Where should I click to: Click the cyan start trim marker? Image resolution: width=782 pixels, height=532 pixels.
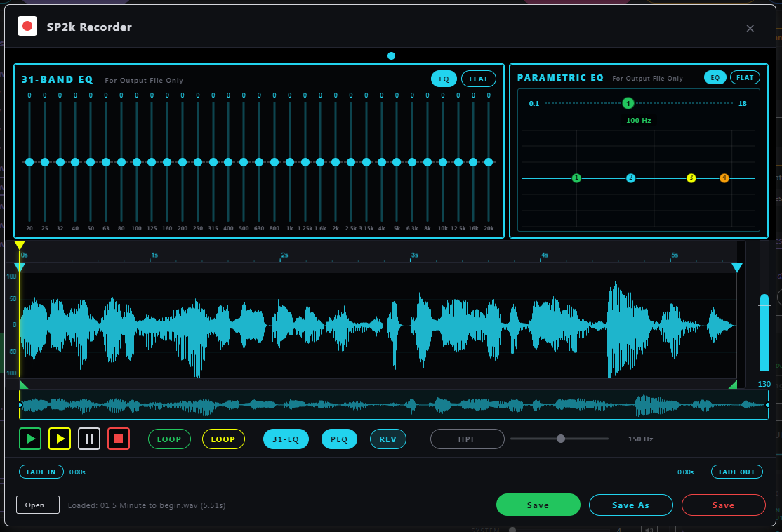(x=20, y=267)
